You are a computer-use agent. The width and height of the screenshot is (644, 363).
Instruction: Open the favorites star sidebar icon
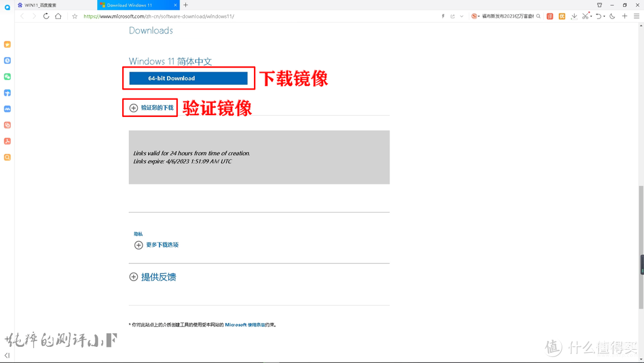[x=7, y=44]
